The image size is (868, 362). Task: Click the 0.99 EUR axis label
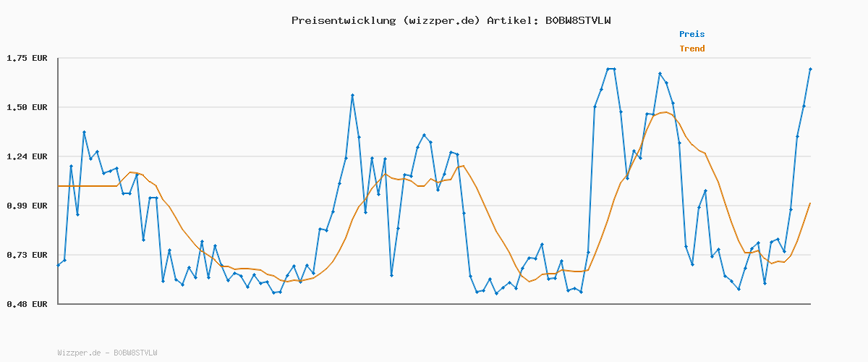(x=27, y=206)
